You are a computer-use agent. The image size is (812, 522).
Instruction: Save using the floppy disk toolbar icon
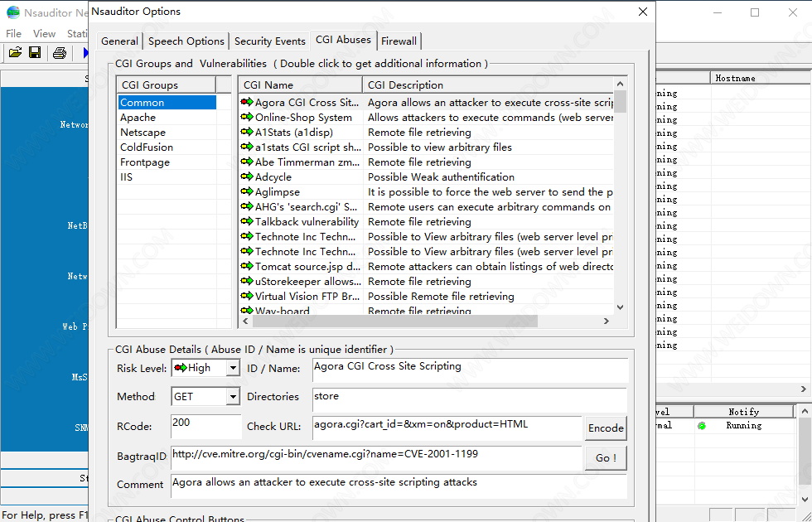click(35, 52)
